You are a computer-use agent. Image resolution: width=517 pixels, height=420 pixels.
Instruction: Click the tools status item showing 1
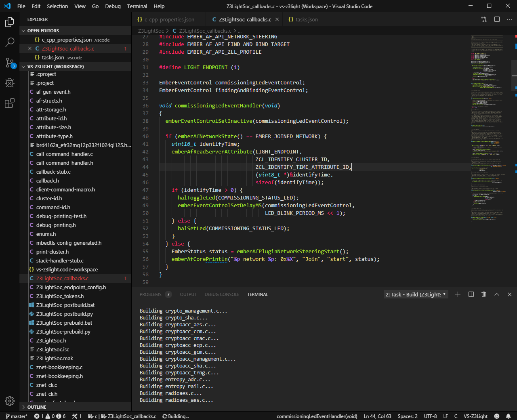pyautogui.click(x=77, y=416)
